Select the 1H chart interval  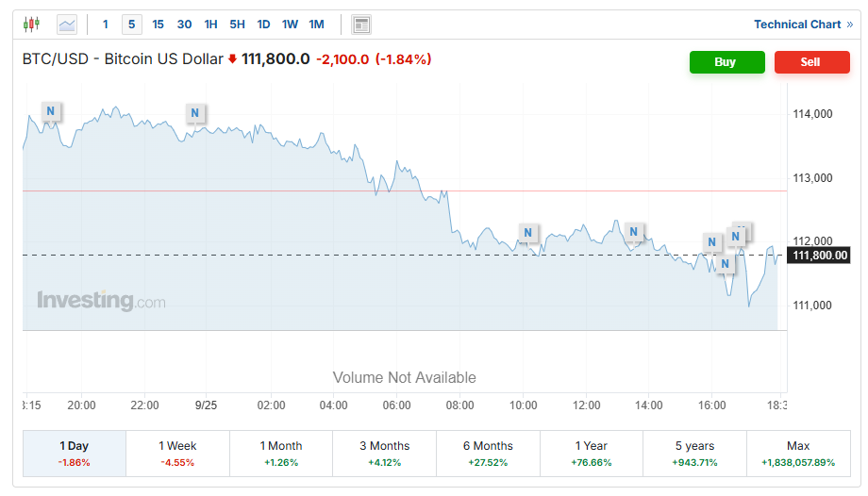[210, 25]
